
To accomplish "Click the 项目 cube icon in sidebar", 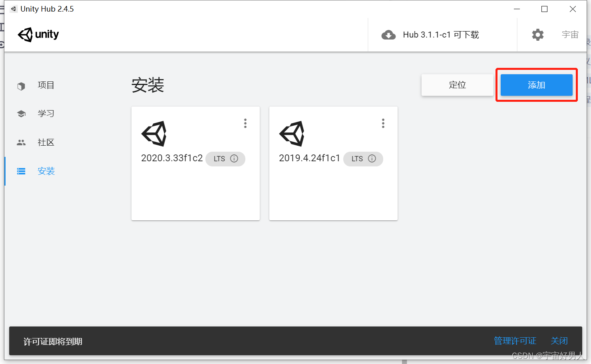I will point(21,86).
